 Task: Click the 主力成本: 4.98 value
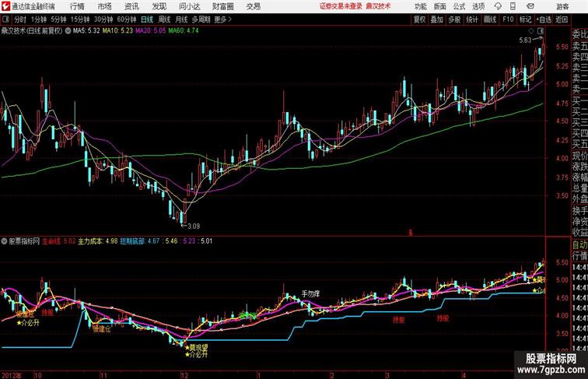pos(97,241)
